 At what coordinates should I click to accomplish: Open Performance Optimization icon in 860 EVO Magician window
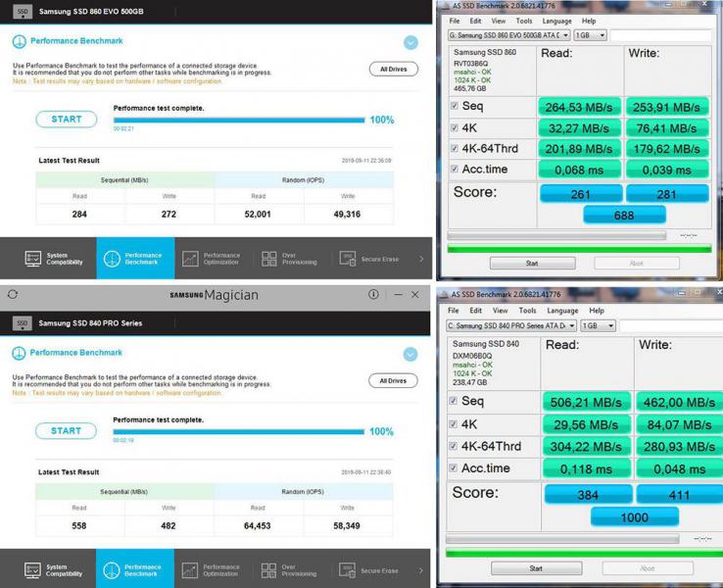tap(190, 259)
